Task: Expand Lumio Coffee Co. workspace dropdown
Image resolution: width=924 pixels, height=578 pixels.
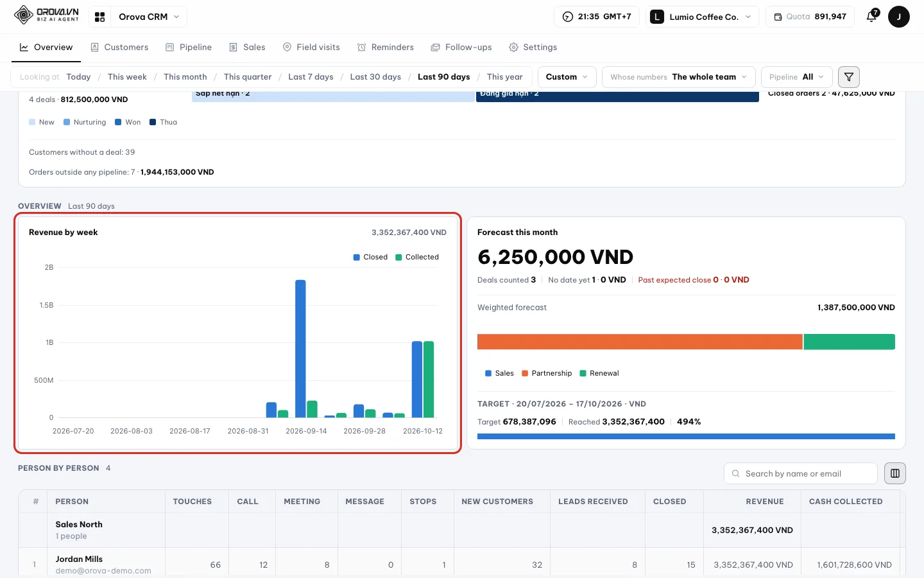Action: pos(701,17)
